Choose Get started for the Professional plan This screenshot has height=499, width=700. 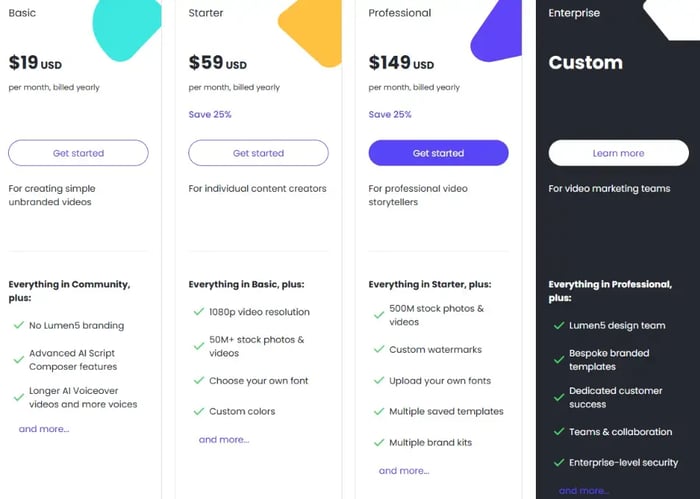tap(438, 153)
